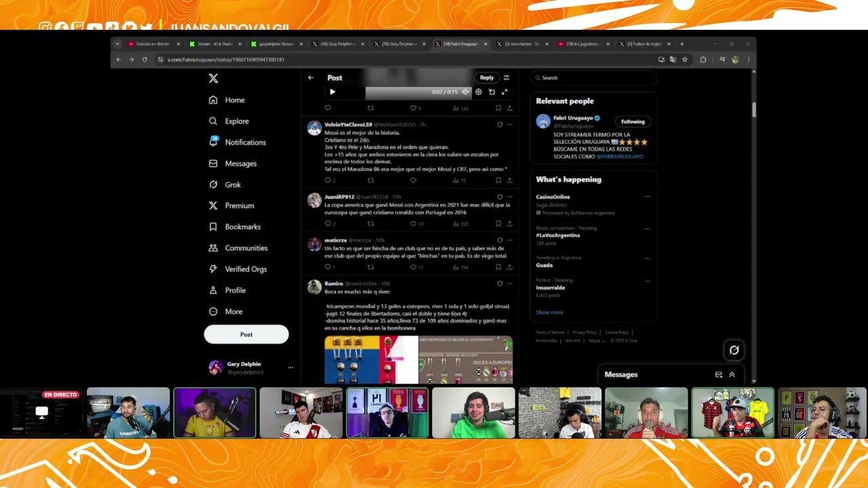Open the Profile person icon
Viewport: 868px width, 488px height.
(x=213, y=290)
